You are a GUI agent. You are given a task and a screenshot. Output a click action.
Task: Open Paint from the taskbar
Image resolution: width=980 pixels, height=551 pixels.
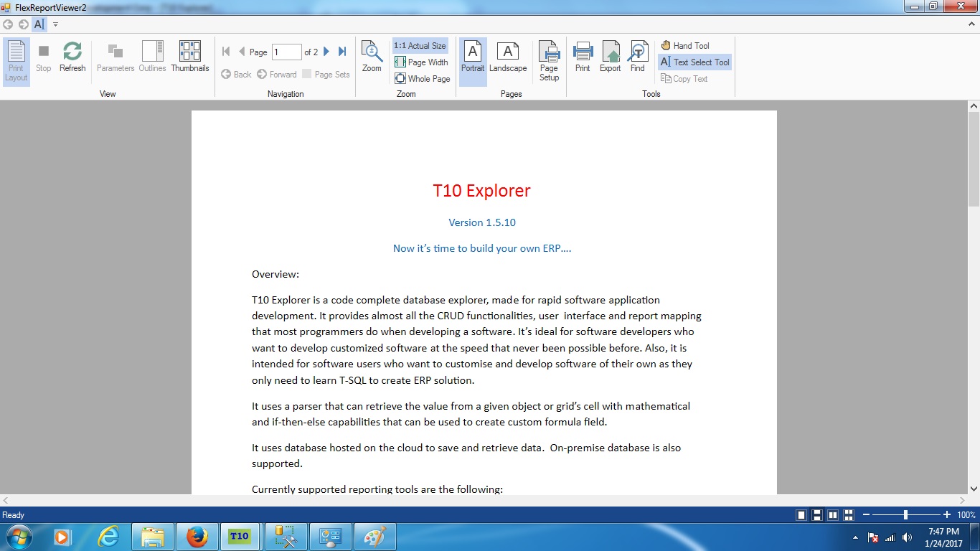[374, 537]
